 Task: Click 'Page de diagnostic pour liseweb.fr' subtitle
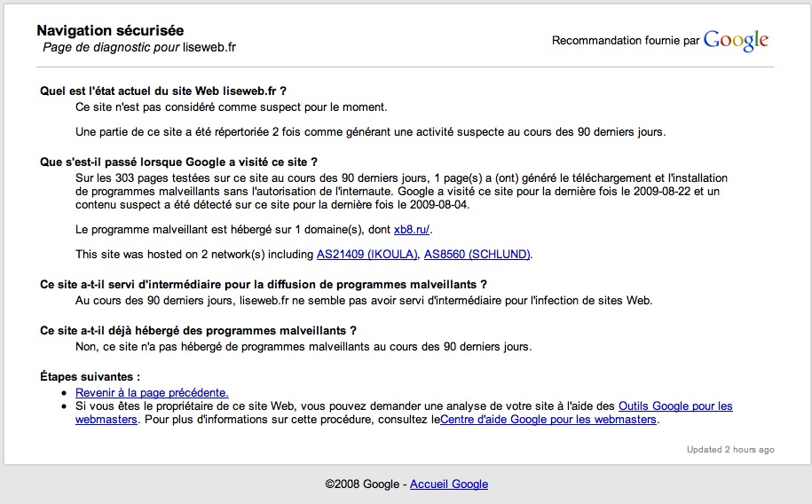tap(139, 48)
